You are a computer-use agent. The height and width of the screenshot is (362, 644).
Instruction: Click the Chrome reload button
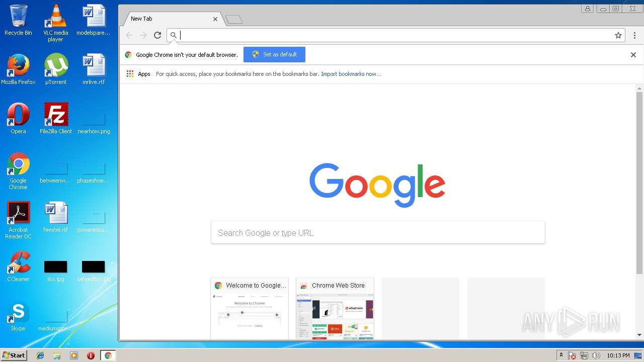(157, 35)
